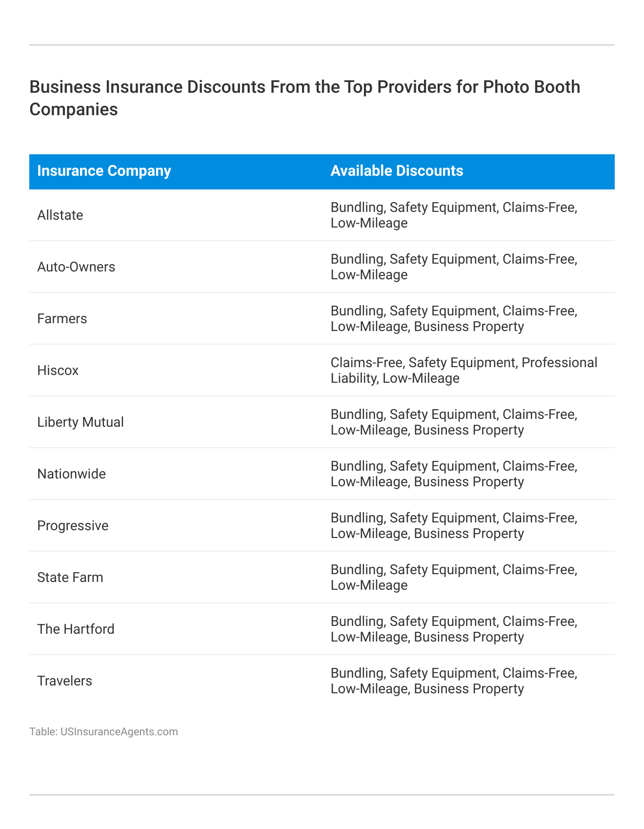The width and height of the screenshot is (644, 829).
Task: Click the Hiscox discounts listing Professional Liability
Action: (x=463, y=371)
